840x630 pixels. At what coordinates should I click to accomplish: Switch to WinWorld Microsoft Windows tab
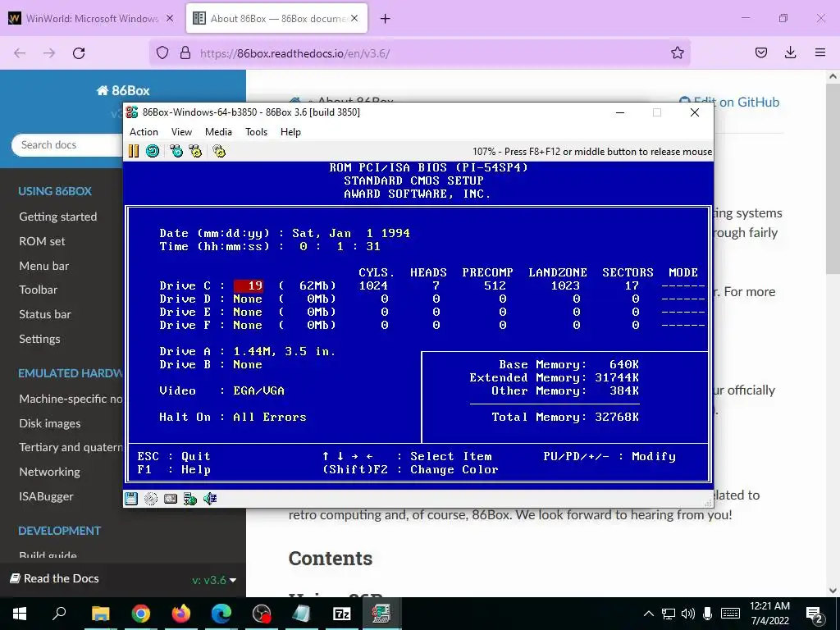pyautogui.click(x=92, y=18)
